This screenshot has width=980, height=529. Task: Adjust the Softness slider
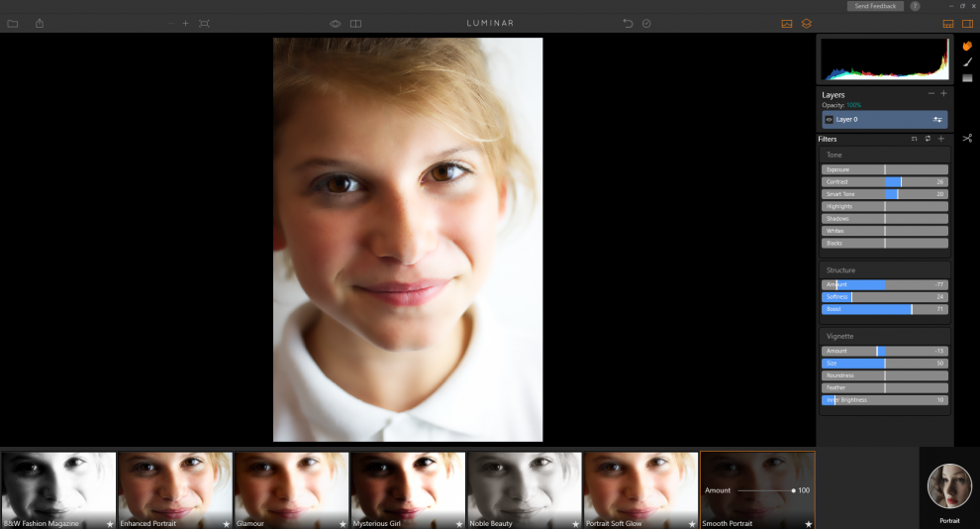coord(884,297)
